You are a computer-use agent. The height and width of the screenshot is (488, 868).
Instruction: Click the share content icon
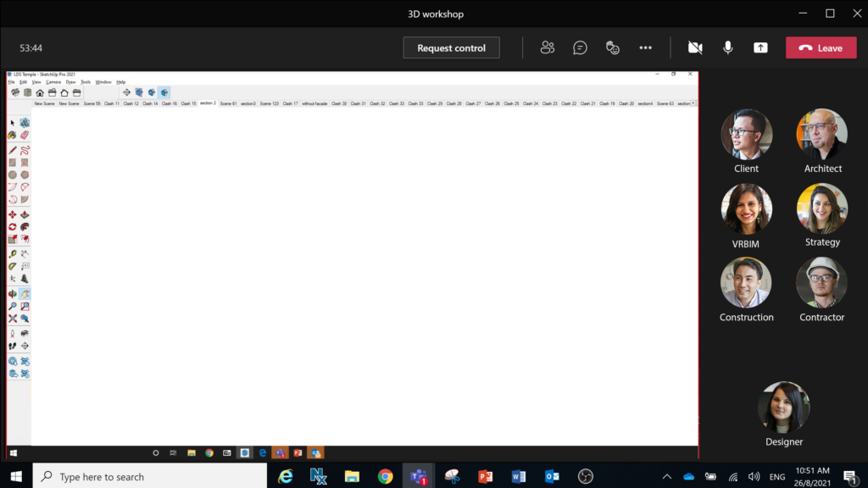pyautogui.click(x=760, y=48)
